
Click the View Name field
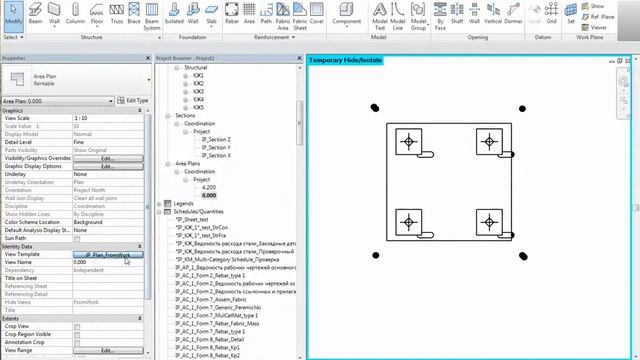[108, 262]
